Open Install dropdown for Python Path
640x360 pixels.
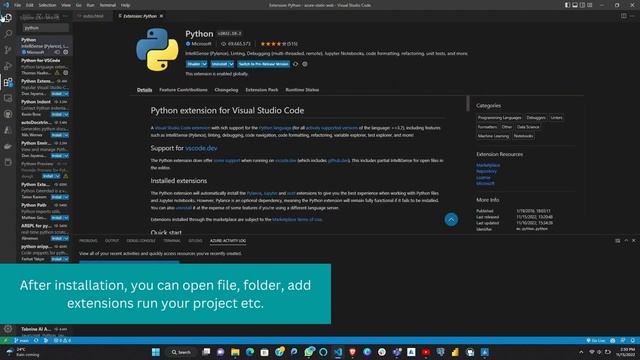click(66, 218)
